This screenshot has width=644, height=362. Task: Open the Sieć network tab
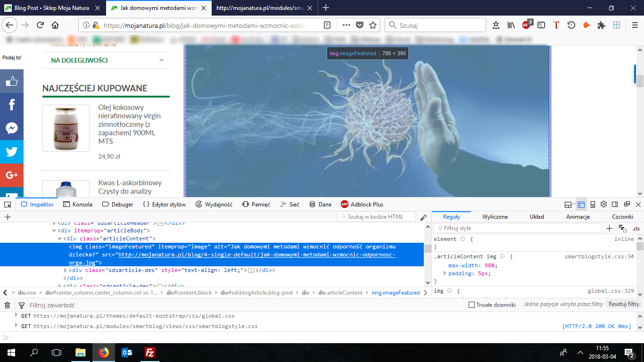[289, 205]
